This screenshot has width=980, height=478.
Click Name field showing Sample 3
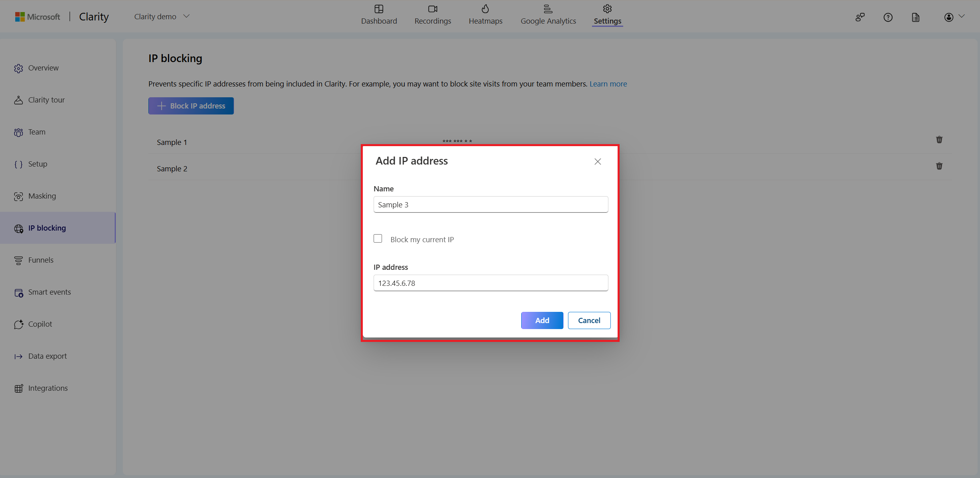pos(491,205)
